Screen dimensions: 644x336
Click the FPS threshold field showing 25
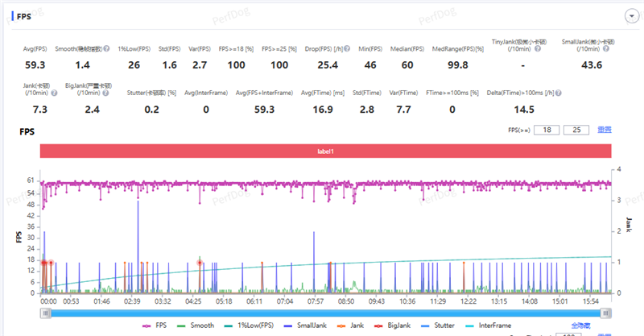(576, 130)
